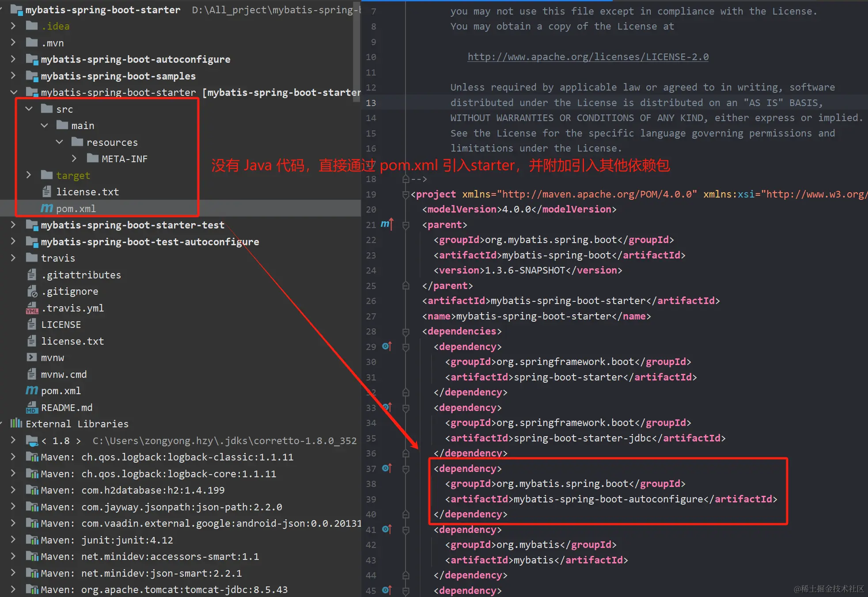
Task: Select Maven json-smart:2.2.1 library
Action: point(141,573)
